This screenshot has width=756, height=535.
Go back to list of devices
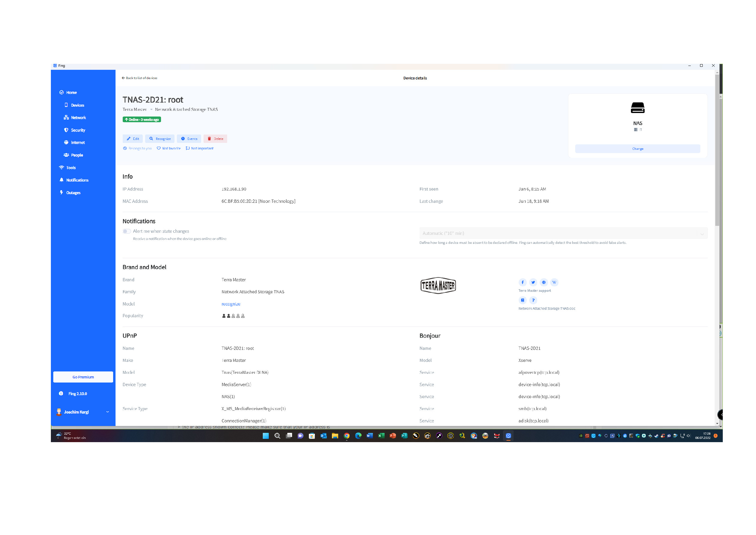pyautogui.click(x=139, y=78)
